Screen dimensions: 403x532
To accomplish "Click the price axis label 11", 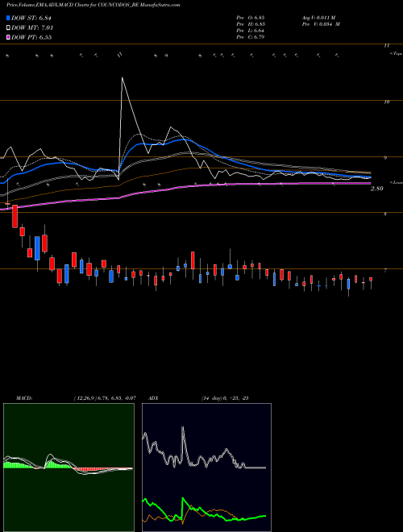I will pyautogui.click(x=387, y=45).
